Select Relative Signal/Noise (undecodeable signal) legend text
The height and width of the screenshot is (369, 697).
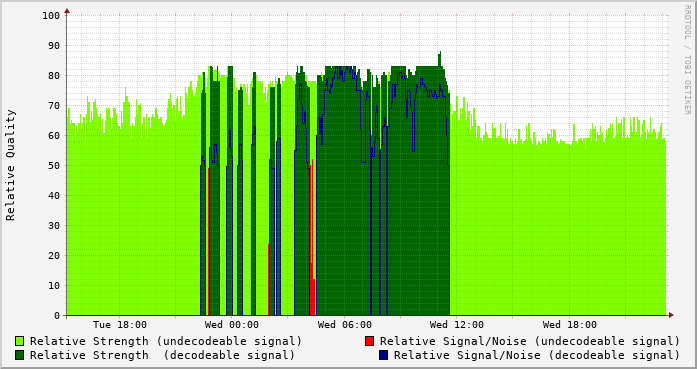point(530,341)
